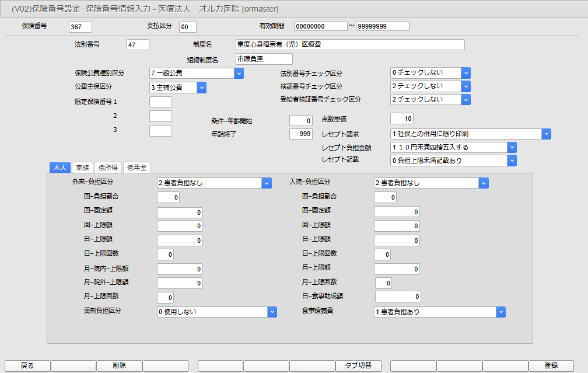The height and width of the screenshot is (373, 588).
Task: Click the 削除 button
Action: point(119,365)
